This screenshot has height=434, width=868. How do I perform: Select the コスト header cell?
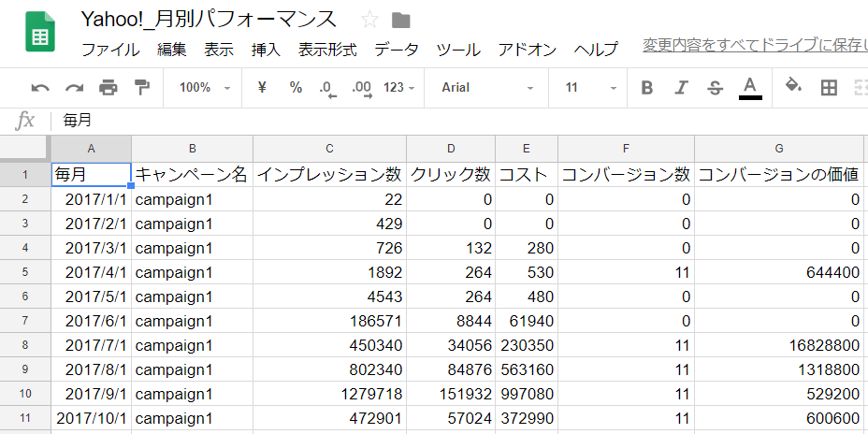click(527, 175)
